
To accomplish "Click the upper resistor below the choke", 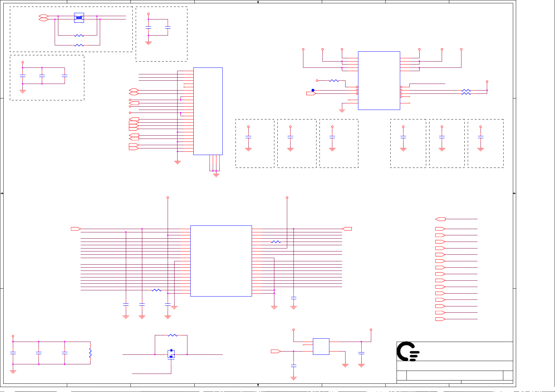I will (x=79, y=35).
